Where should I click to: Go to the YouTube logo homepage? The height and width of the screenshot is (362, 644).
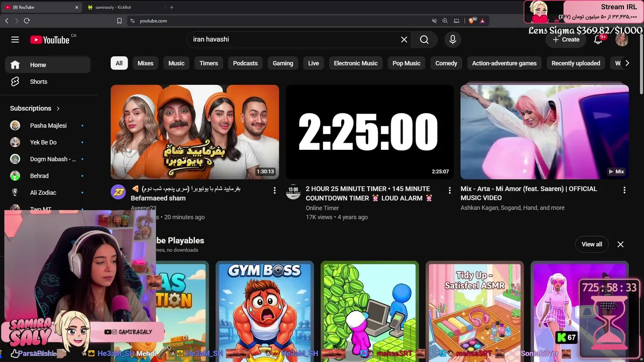[49, 40]
